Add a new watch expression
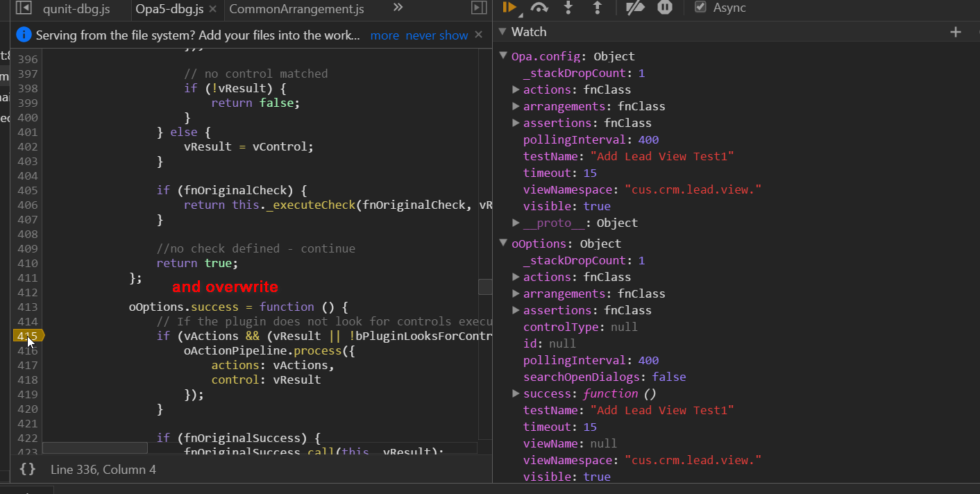Viewport: 980px width, 494px height. pyautogui.click(x=956, y=32)
